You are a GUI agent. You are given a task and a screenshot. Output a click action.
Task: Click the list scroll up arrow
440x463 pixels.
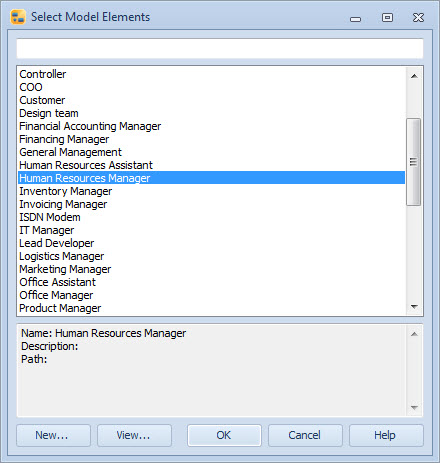tap(414, 76)
